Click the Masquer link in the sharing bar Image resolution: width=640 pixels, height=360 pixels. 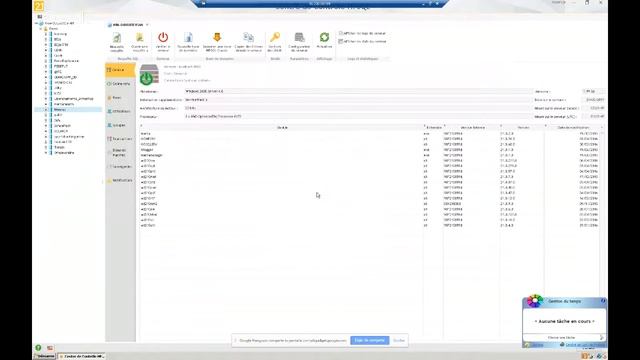click(399, 340)
